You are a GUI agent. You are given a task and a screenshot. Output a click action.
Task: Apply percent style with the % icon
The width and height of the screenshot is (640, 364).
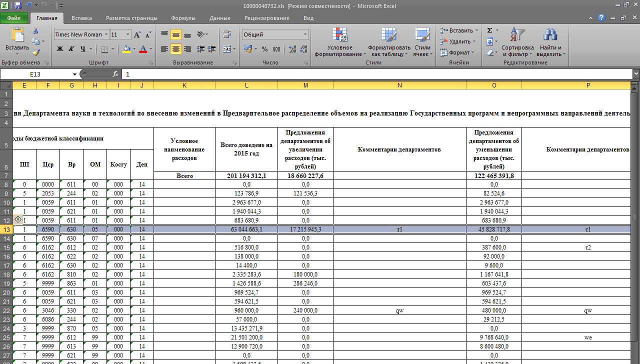point(264,48)
